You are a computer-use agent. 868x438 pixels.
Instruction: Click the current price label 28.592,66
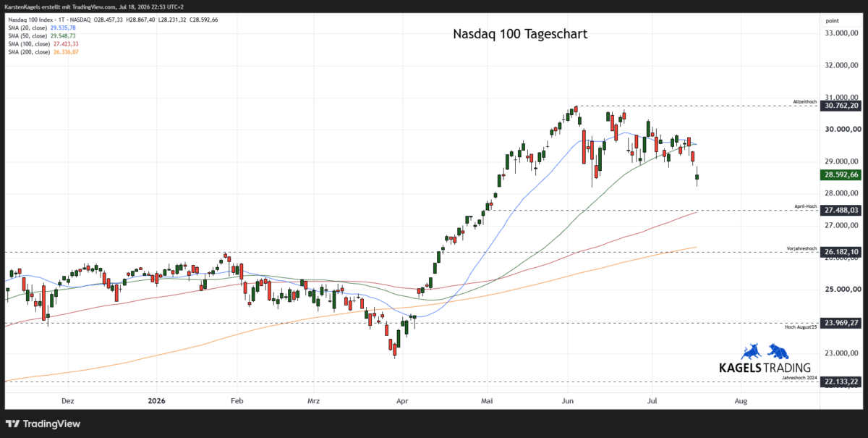[841, 174]
